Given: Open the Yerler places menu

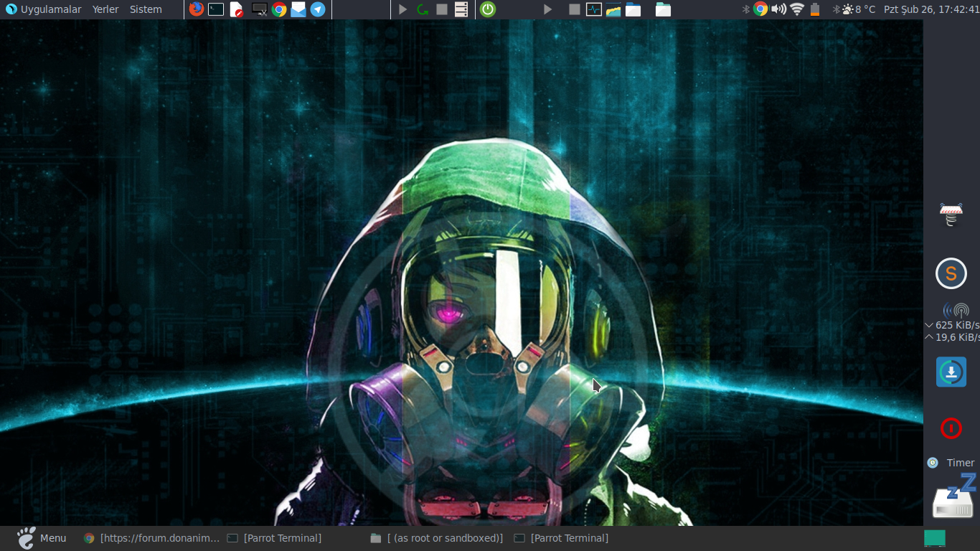Looking at the screenshot, I should point(105,9).
